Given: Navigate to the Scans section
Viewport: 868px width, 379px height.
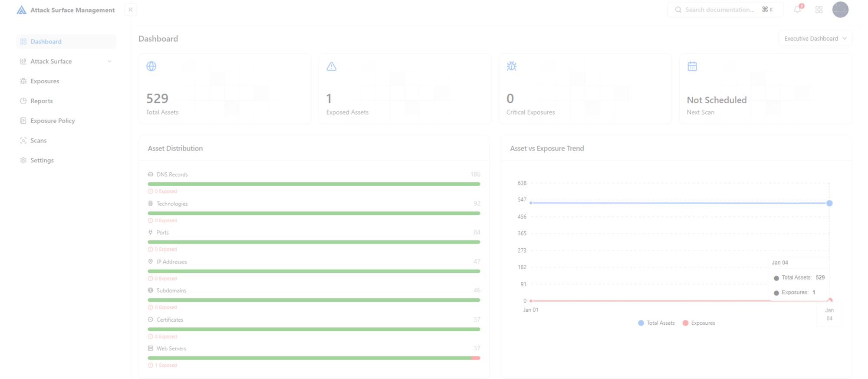Looking at the screenshot, I should click(x=39, y=141).
